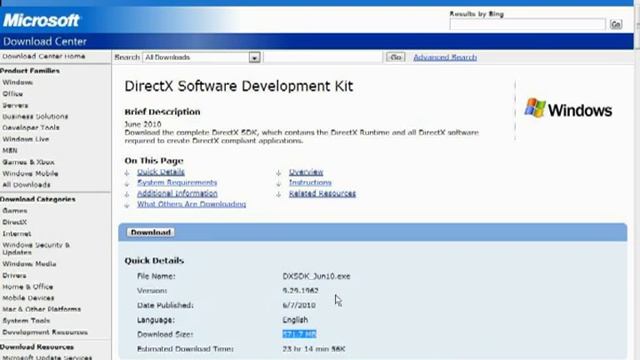Click down arrow beside Instructions
The image size is (640, 360).
tap(279, 183)
